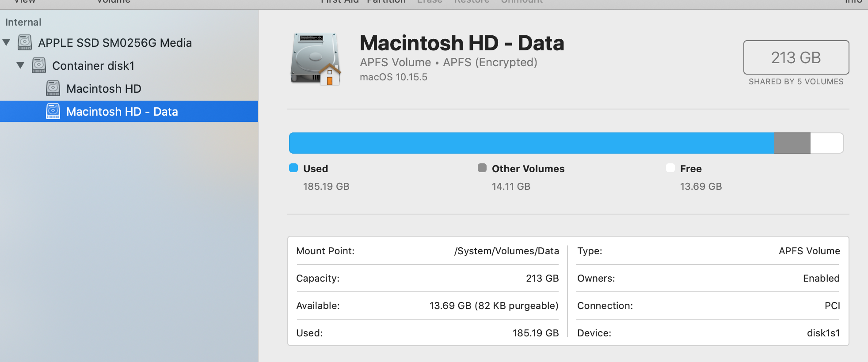Click the Macintosh HD volume icon in sidebar
Image resolution: width=868 pixels, height=362 pixels.
pos(53,89)
